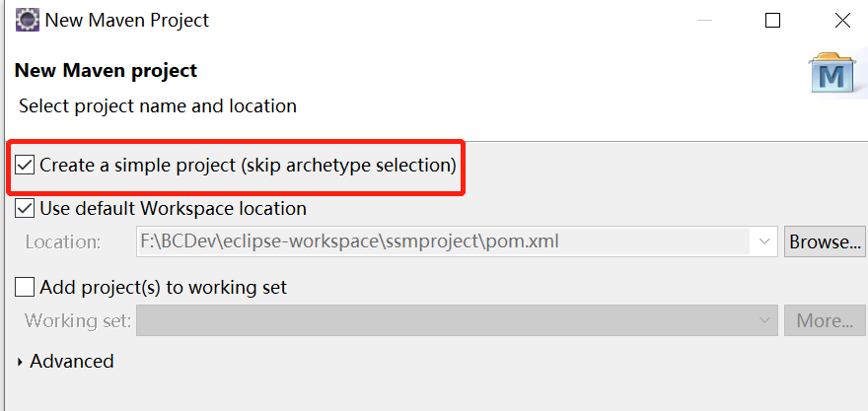Close the New Maven Project dialog
Viewport: 868px width, 411px height.
(x=841, y=20)
